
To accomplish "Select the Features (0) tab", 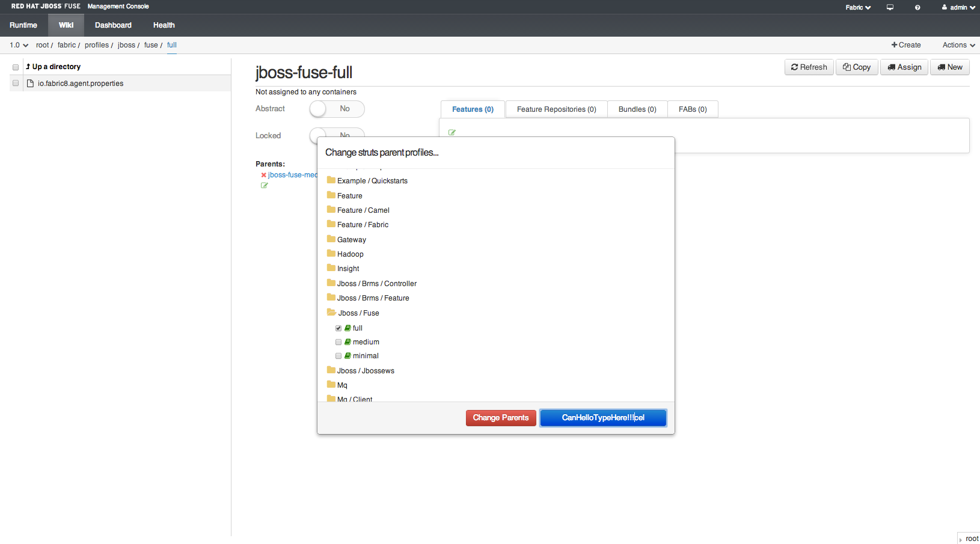I will point(473,109).
